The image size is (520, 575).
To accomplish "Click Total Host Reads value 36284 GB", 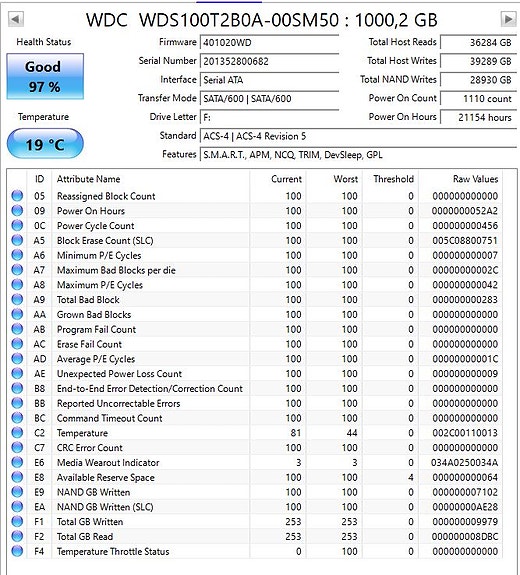I will tap(478, 43).
